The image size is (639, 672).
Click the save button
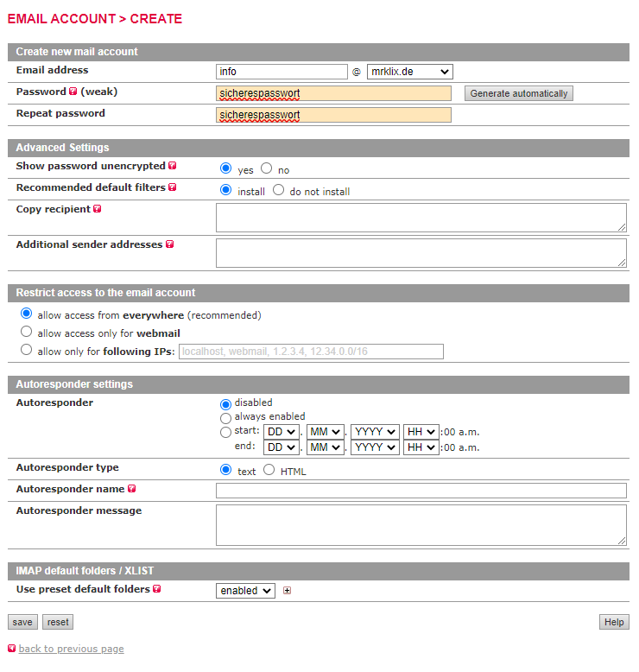[x=22, y=622]
